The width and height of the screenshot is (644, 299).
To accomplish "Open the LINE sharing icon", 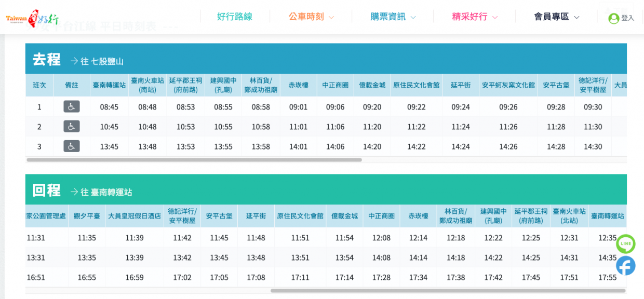I will [625, 244].
